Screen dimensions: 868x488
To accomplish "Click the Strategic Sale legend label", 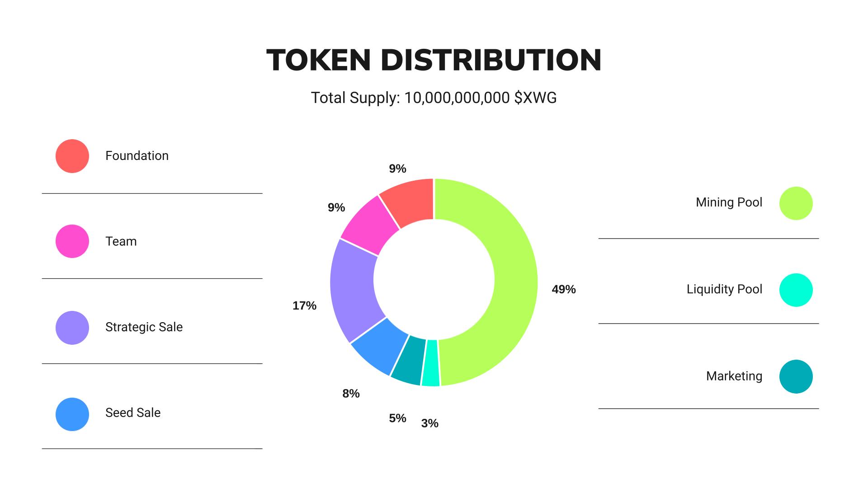I will [x=144, y=327].
